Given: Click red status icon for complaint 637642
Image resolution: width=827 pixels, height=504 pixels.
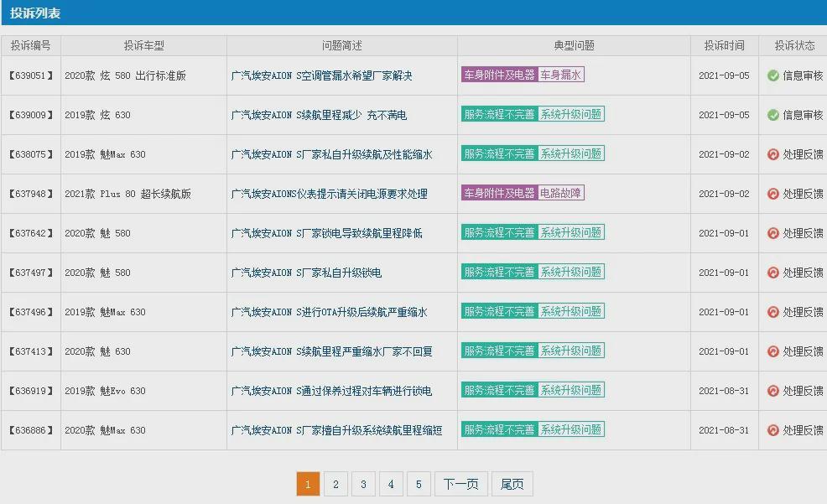Looking at the screenshot, I should pyautogui.click(x=773, y=233).
